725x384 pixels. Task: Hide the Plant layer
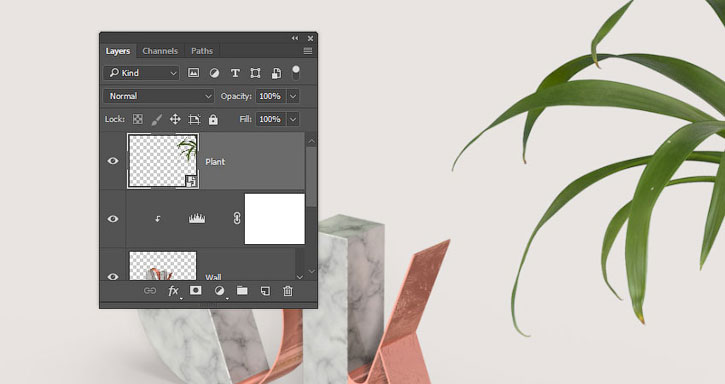113,161
